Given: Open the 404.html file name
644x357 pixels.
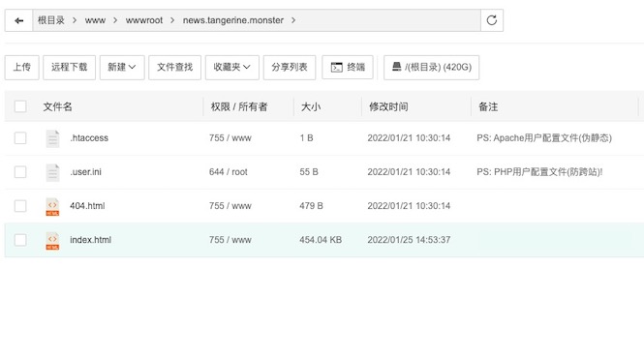Looking at the screenshot, I should (87, 205).
